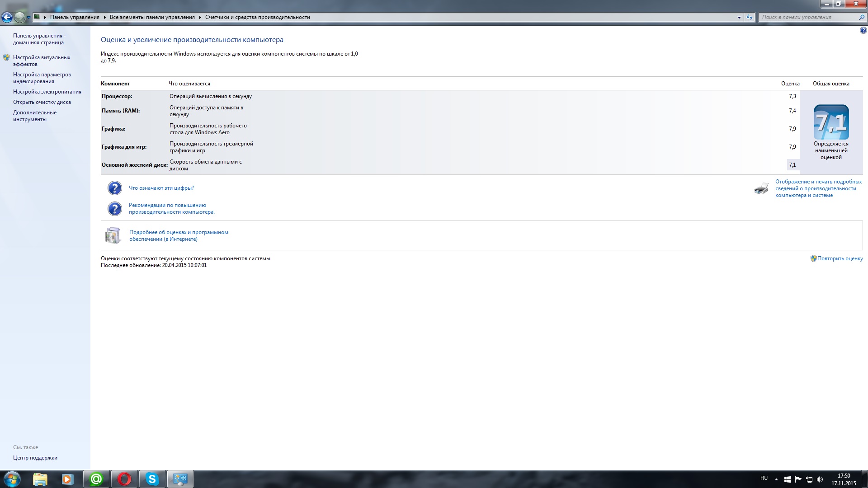The width and height of the screenshot is (868, 488).
Task: Toggle the RU language indicator in tray
Action: 764,478
